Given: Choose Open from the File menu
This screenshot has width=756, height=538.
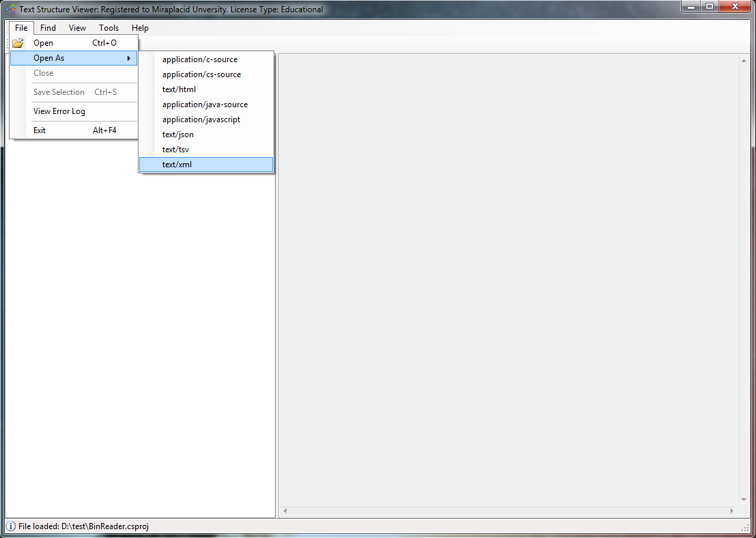Looking at the screenshot, I should (74, 43).
